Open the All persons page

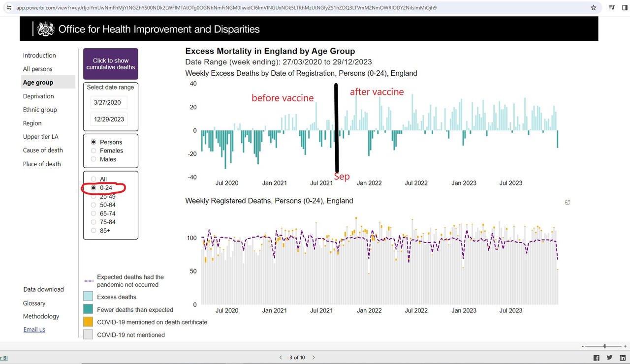coord(37,69)
